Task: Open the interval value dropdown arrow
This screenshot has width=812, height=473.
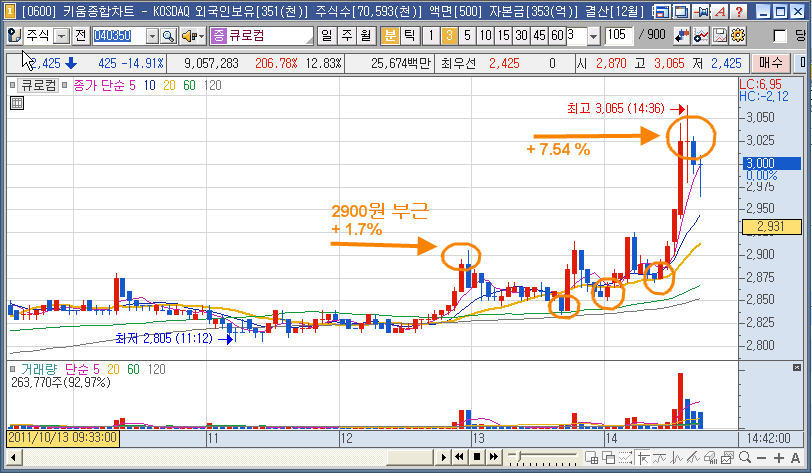Action: 593,36
